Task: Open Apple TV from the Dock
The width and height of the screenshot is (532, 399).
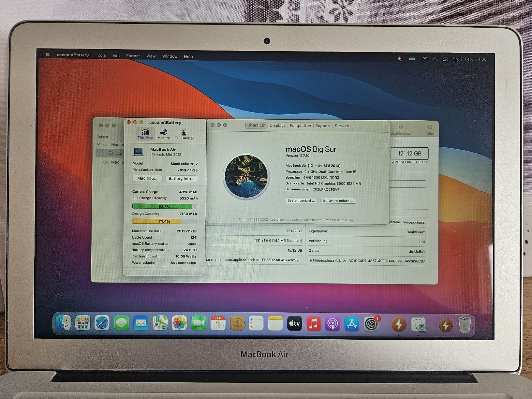Action: point(294,324)
